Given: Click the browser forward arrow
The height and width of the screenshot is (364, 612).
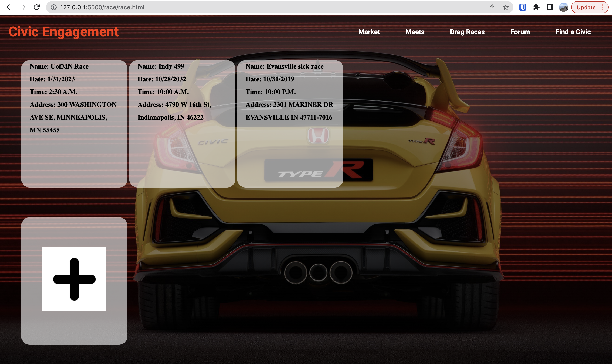Looking at the screenshot, I should pos(23,7).
